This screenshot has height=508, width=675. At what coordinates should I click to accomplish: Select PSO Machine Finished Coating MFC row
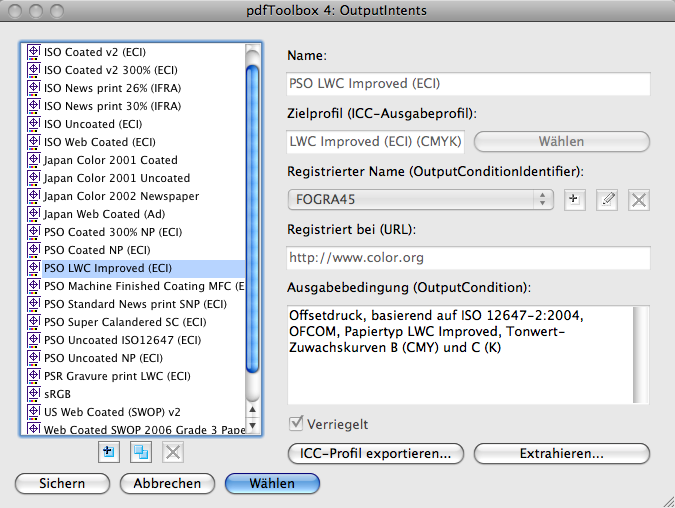pyautogui.click(x=133, y=286)
